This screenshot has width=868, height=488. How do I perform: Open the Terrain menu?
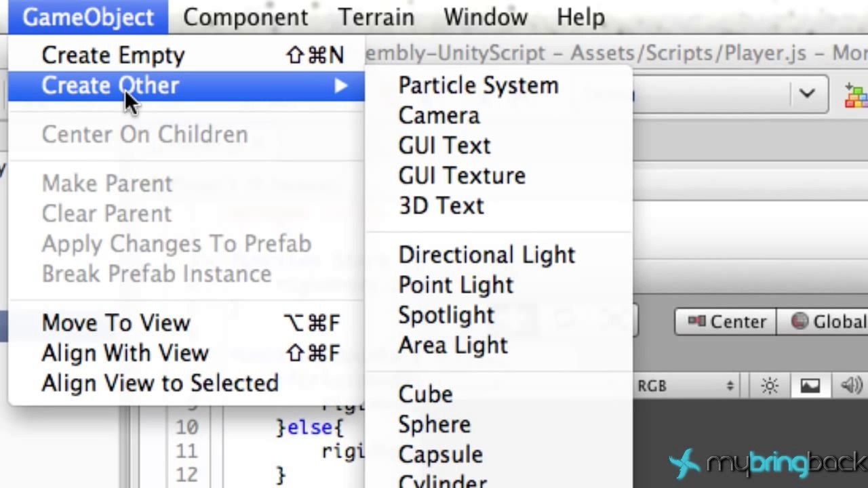(x=376, y=17)
